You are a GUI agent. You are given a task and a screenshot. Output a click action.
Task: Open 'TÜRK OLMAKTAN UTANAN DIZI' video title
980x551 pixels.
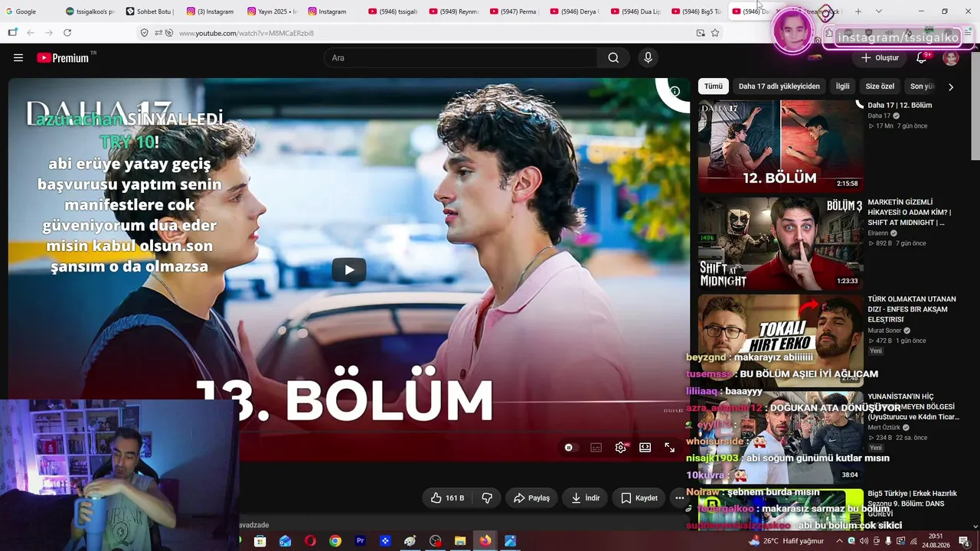coord(912,309)
